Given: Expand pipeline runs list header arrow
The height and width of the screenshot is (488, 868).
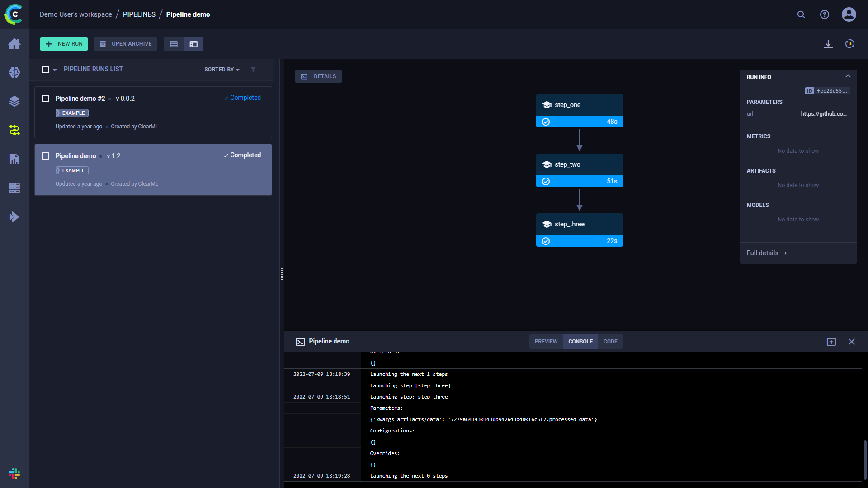Looking at the screenshot, I should [54, 69].
